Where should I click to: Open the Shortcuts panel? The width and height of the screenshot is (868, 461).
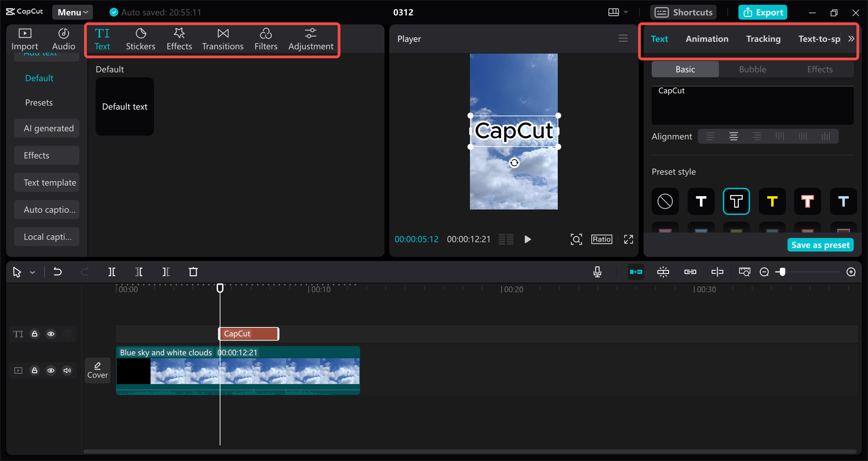click(684, 12)
